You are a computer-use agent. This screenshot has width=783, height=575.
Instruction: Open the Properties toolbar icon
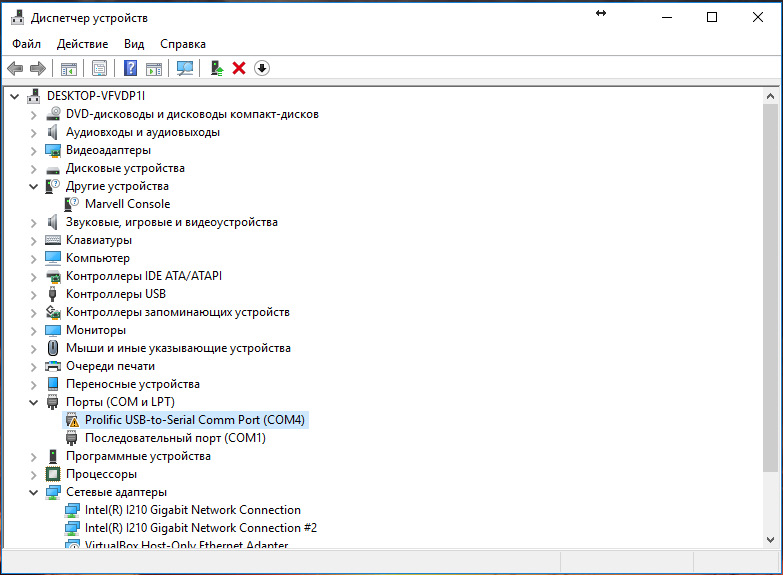point(99,68)
